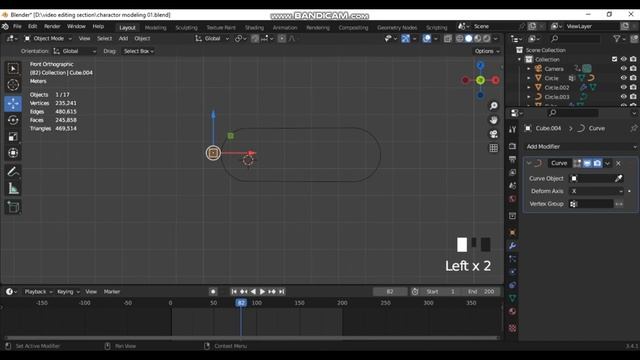Select the Scale tool

tap(13, 136)
